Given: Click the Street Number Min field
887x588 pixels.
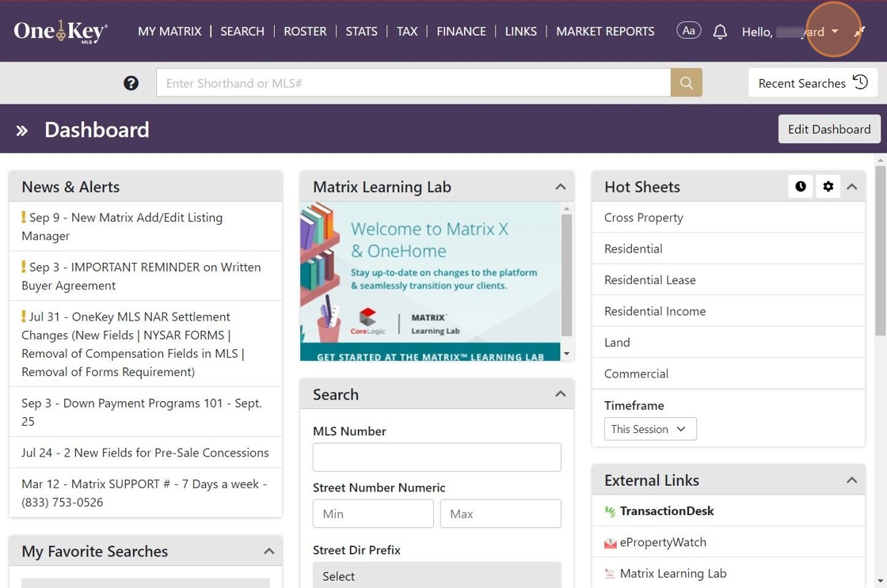Looking at the screenshot, I should [373, 514].
